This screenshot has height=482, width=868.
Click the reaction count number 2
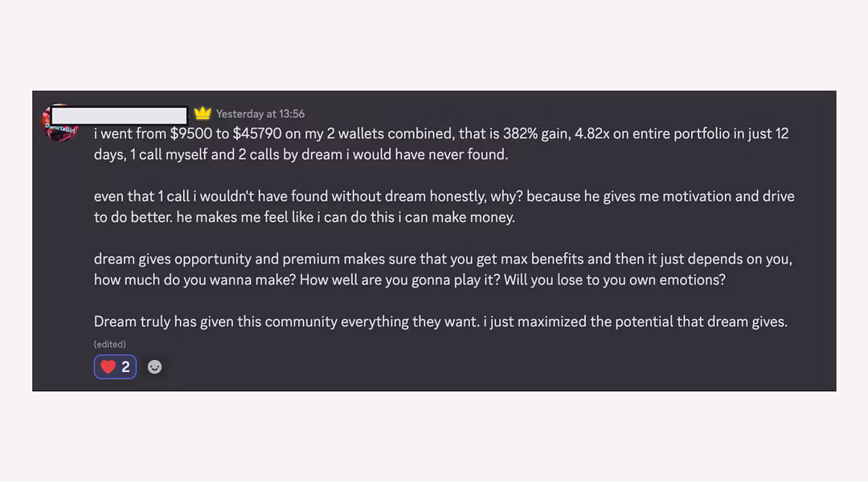coord(125,367)
